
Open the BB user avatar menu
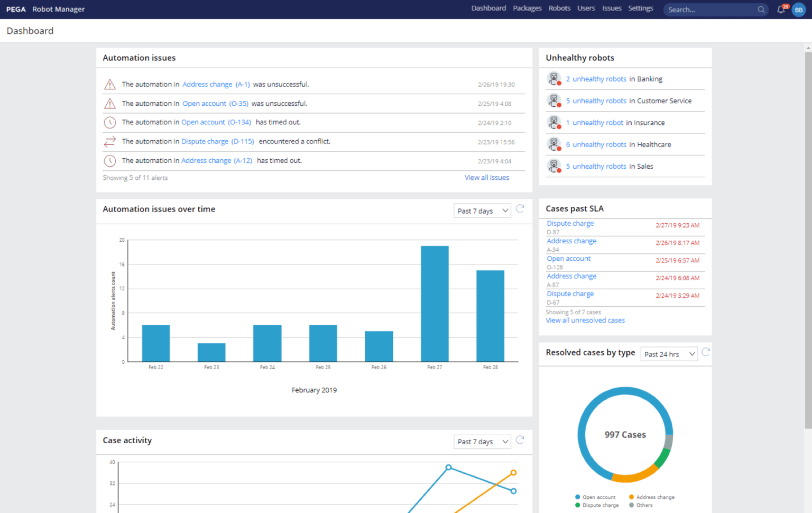(798, 10)
